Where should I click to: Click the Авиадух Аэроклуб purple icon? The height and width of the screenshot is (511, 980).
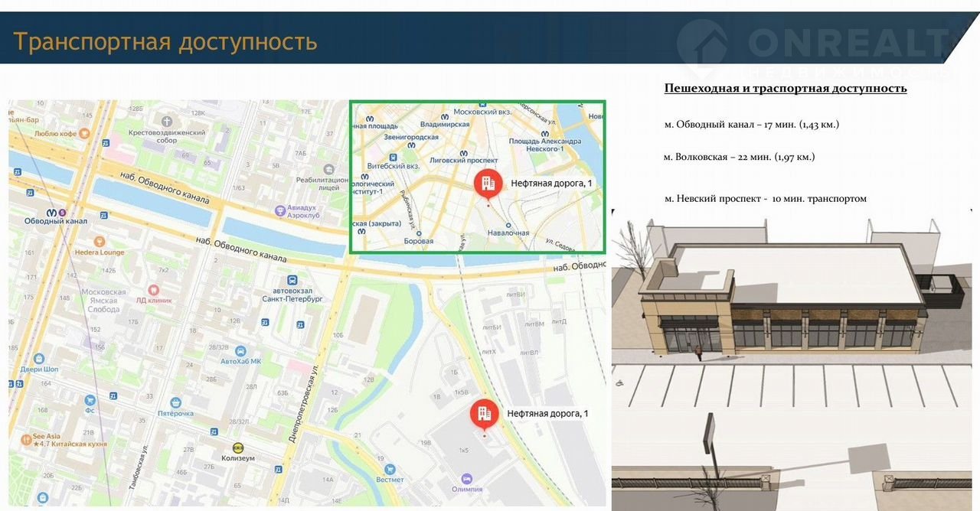(282, 209)
